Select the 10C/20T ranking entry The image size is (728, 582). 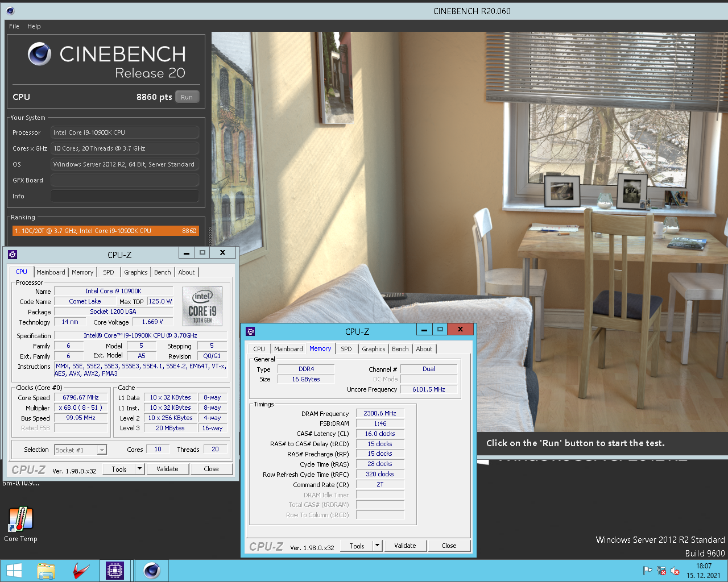(x=106, y=231)
